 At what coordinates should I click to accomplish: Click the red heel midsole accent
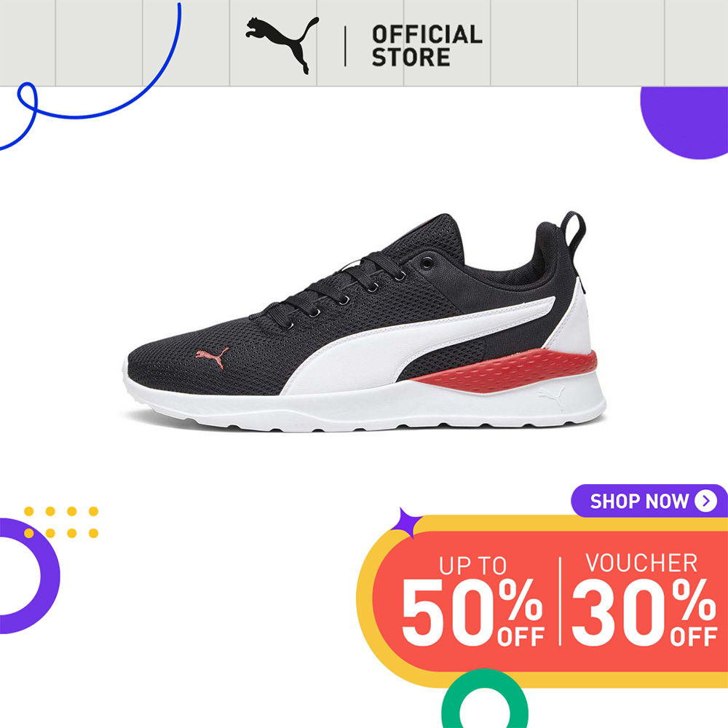click(506, 371)
